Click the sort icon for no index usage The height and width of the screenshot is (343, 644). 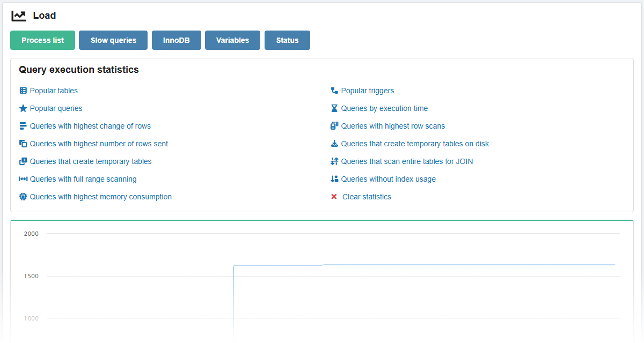pyautogui.click(x=334, y=179)
